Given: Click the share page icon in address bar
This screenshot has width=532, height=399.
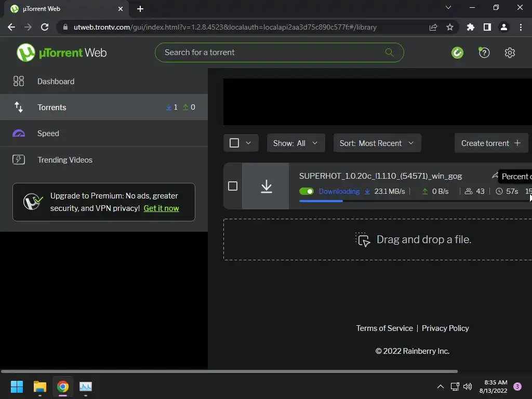Looking at the screenshot, I should (433, 27).
